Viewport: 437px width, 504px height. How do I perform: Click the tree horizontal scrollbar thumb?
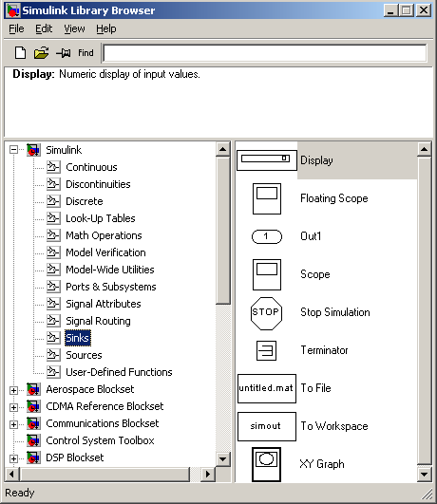[104, 475]
